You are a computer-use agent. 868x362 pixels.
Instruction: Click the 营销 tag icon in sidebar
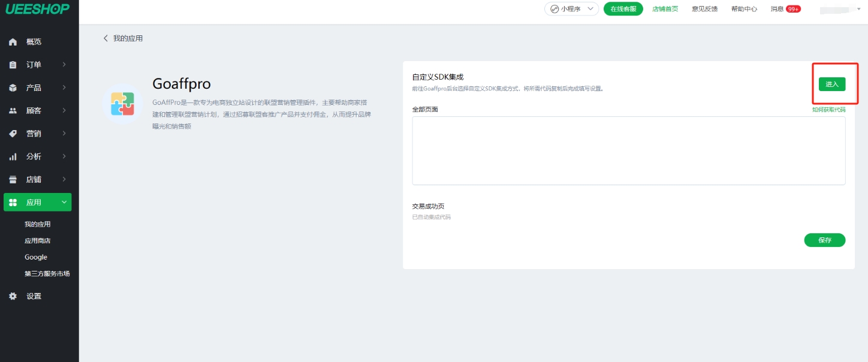[x=13, y=134]
